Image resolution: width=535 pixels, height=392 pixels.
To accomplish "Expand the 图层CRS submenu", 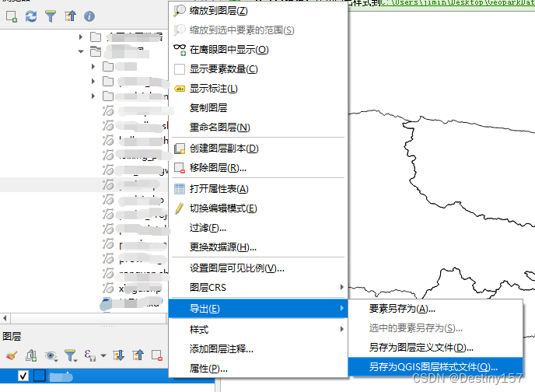I will (258, 288).
